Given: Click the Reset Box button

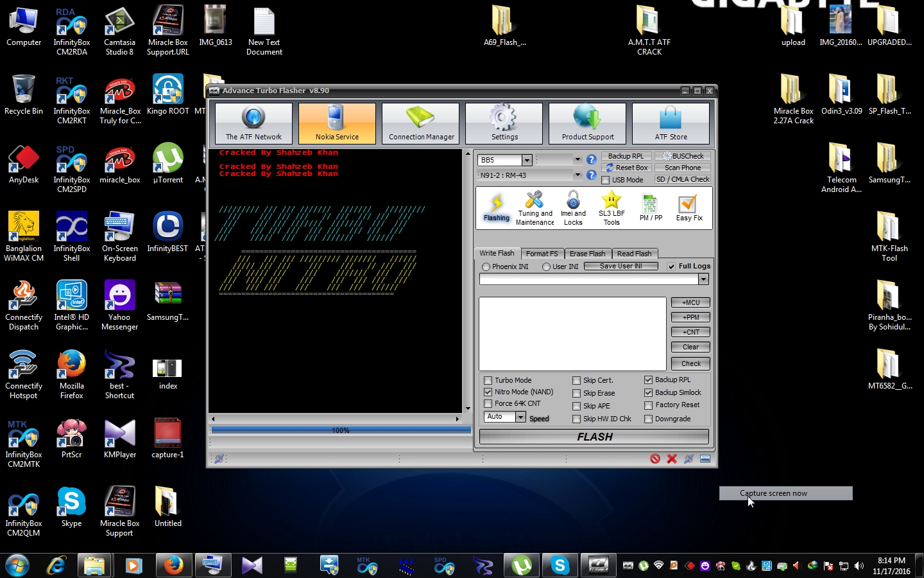Looking at the screenshot, I should click(x=626, y=168).
